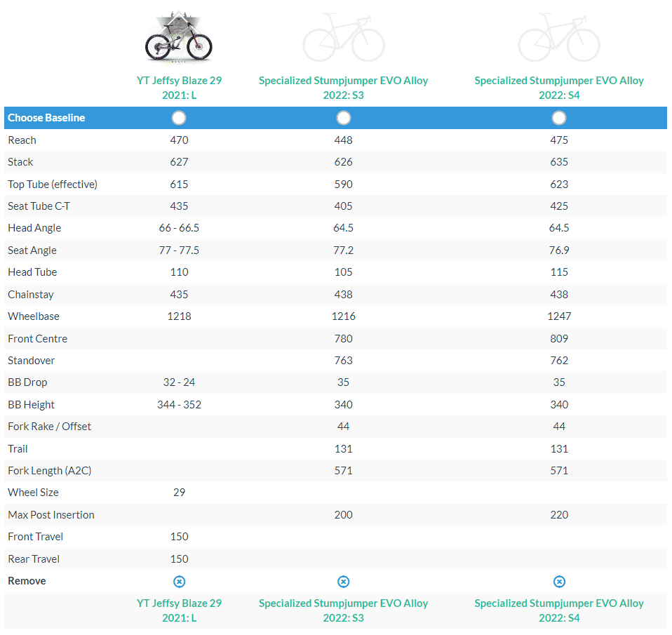Select the Chainstay row label

tap(31, 295)
